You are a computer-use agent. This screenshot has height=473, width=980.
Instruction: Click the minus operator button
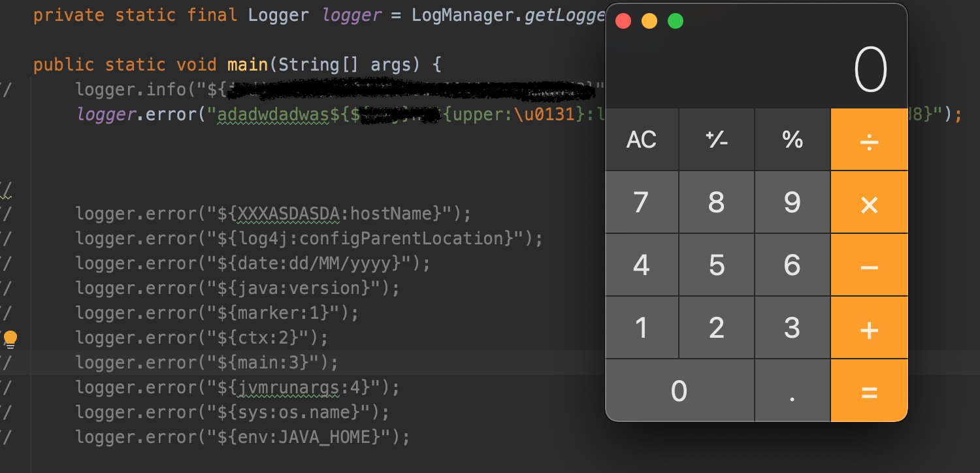pos(869,265)
